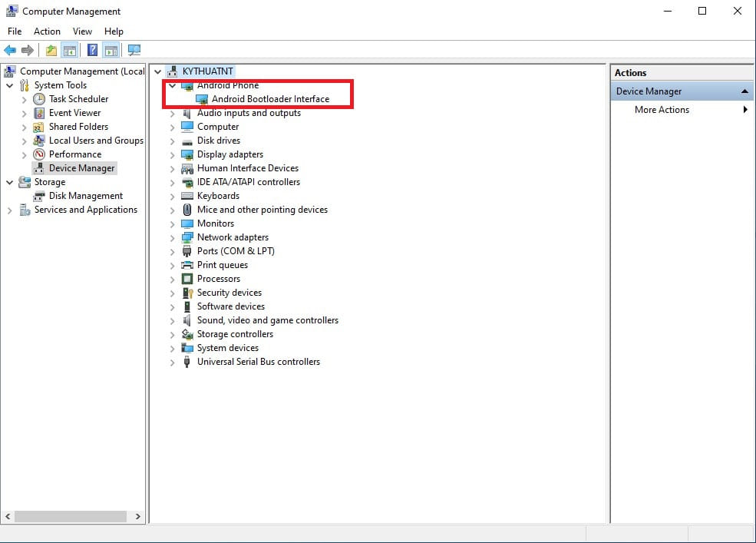756x543 pixels.
Task: Click the Performance gauge icon
Action: (39, 154)
